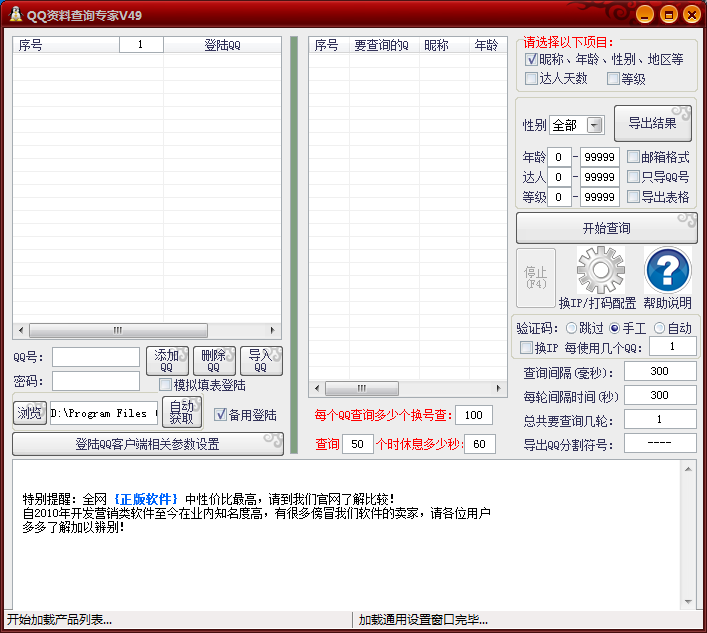Focus the QQ号 input field
707x633 pixels.
click(x=96, y=357)
